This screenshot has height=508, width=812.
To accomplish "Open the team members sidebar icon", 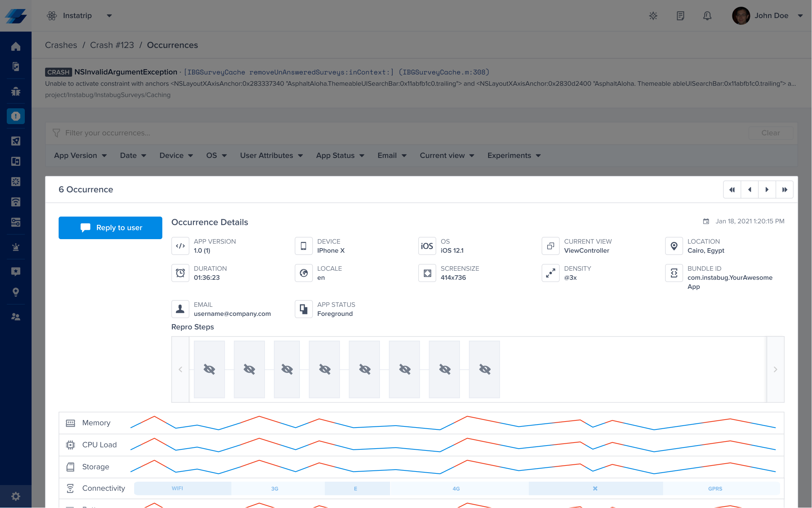I will click(x=16, y=317).
